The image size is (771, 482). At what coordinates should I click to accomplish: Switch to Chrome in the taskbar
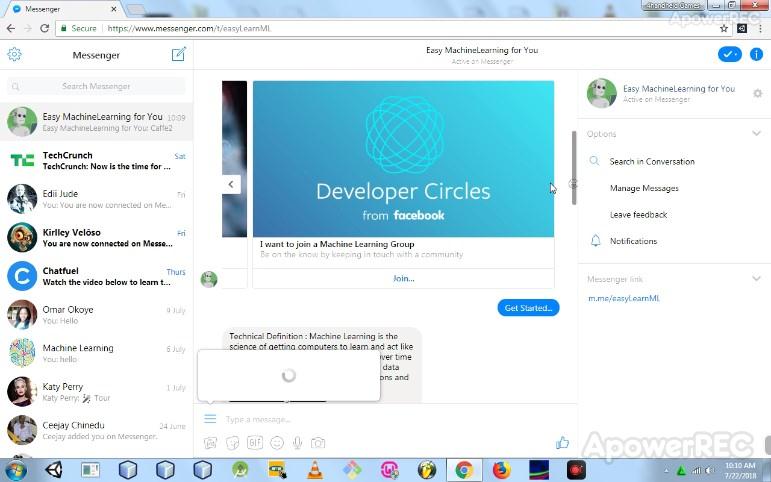pyautogui.click(x=464, y=471)
